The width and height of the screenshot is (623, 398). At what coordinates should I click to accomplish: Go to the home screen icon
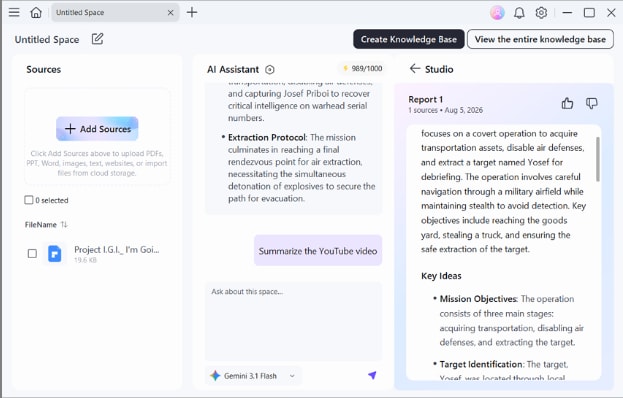[36, 12]
